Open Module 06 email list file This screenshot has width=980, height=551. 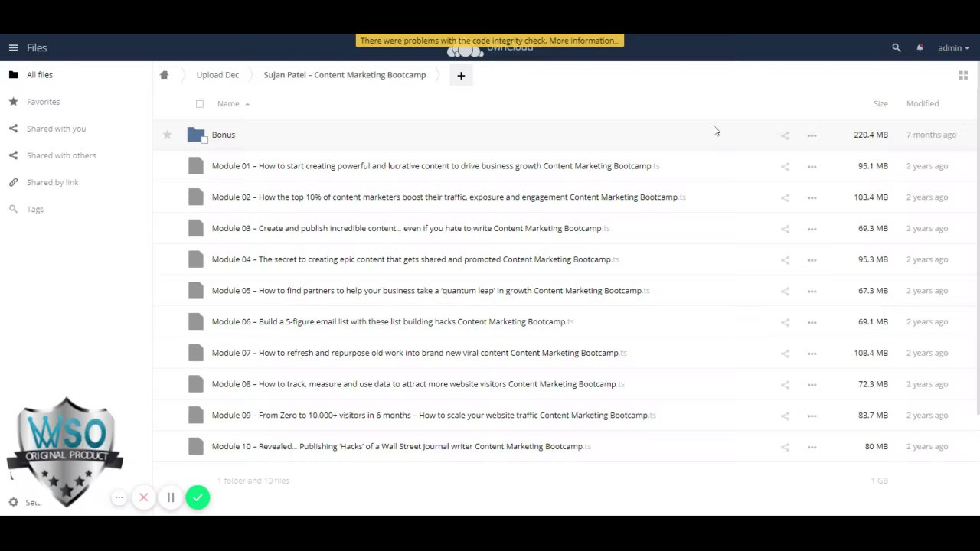[x=393, y=321]
